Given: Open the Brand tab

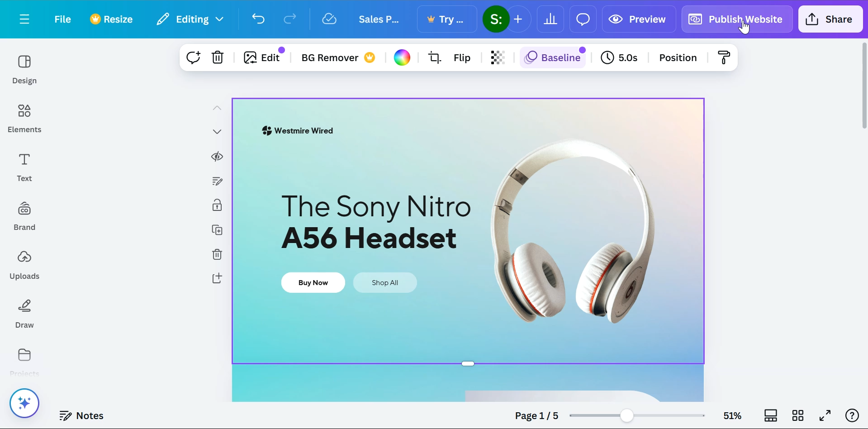Looking at the screenshot, I should [x=24, y=216].
